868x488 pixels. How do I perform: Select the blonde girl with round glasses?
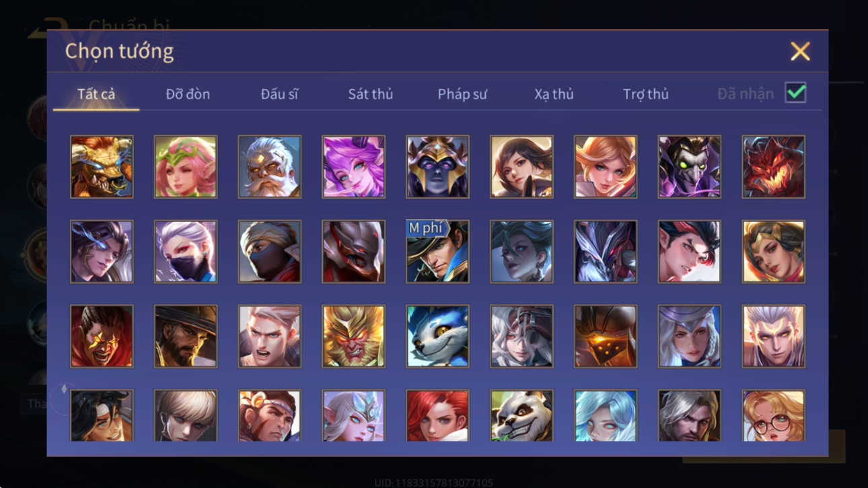point(773,416)
